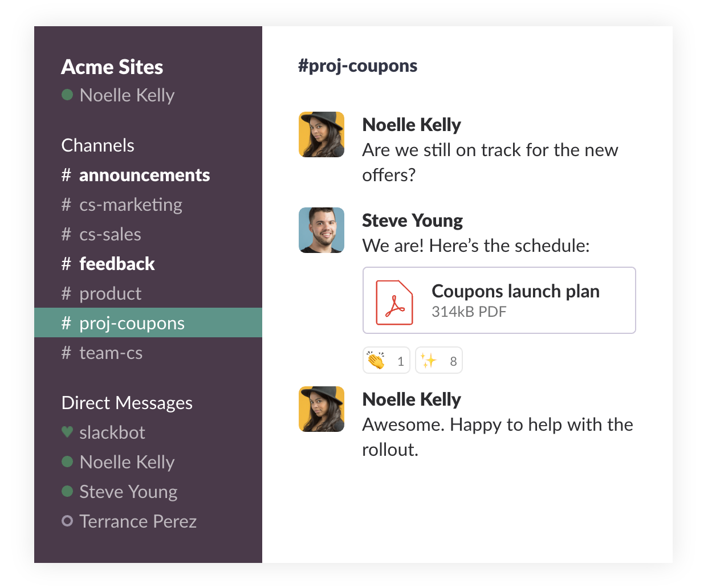Screen dimensions: 716x588
Task: Click the red PDF file icon
Action: coord(394,302)
